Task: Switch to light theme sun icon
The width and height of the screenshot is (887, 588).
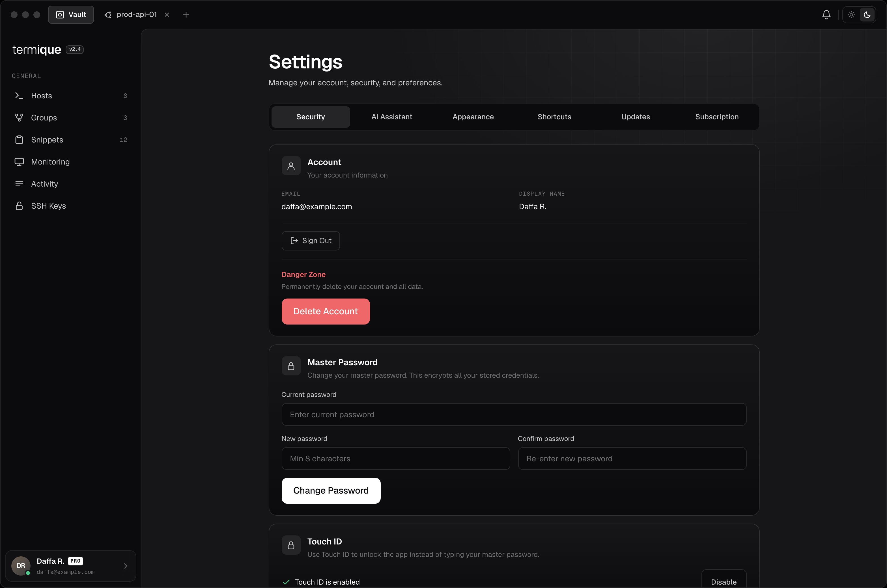Action: click(x=851, y=15)
